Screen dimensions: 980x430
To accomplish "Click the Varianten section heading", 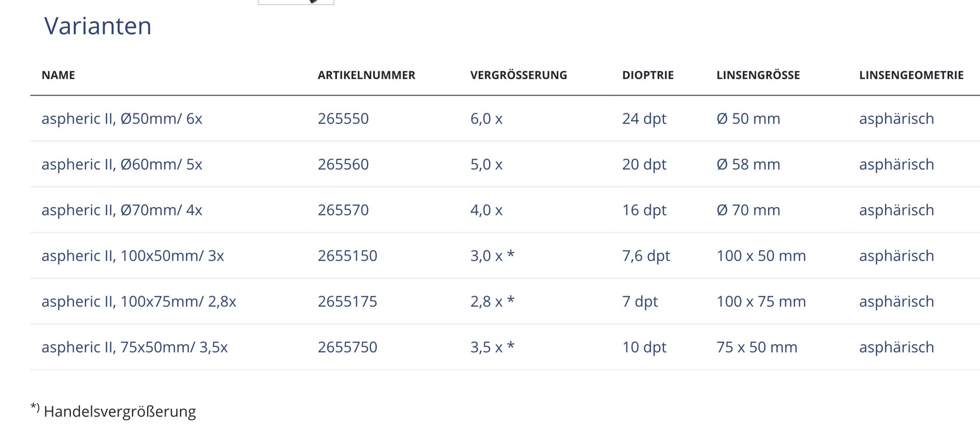I will pyautogui.click(x=97, y=26).
